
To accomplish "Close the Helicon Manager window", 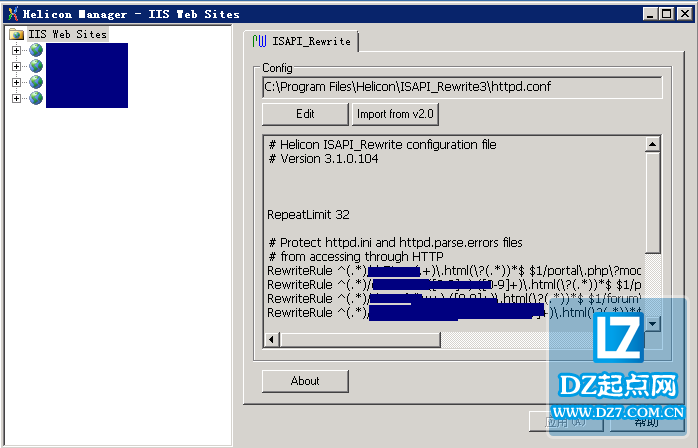I will [685, 14].
